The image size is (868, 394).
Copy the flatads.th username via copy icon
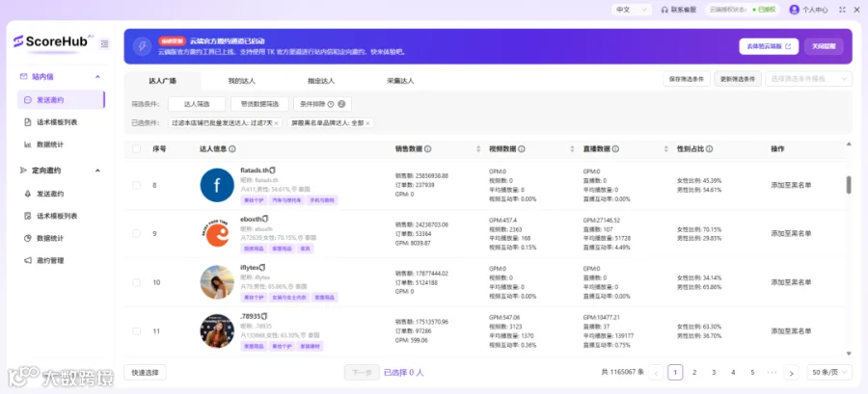click(x=273, y=171)
